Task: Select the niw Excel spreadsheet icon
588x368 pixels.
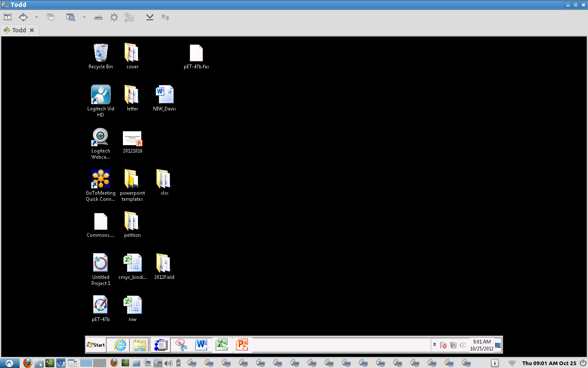Action: (x=132, y=309)
